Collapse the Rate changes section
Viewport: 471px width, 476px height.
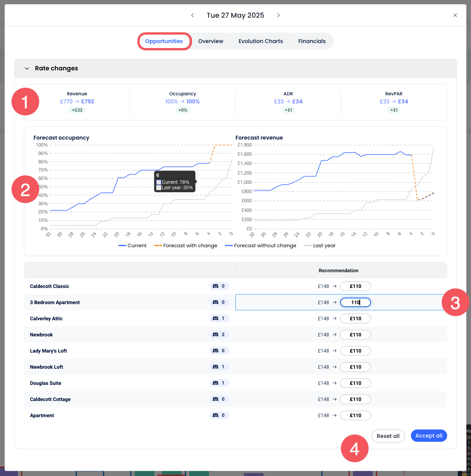[x=27, y=68]
